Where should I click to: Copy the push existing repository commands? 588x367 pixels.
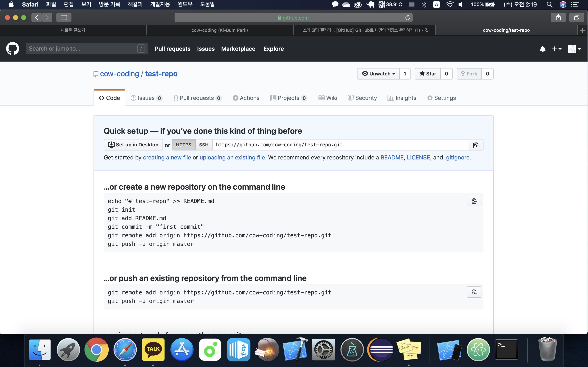click(474, 292)
